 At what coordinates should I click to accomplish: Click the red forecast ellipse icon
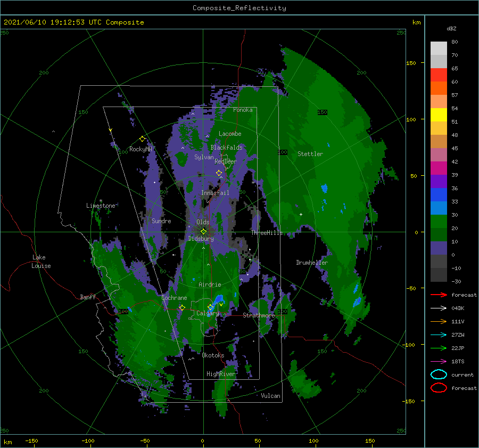point(439,388)
